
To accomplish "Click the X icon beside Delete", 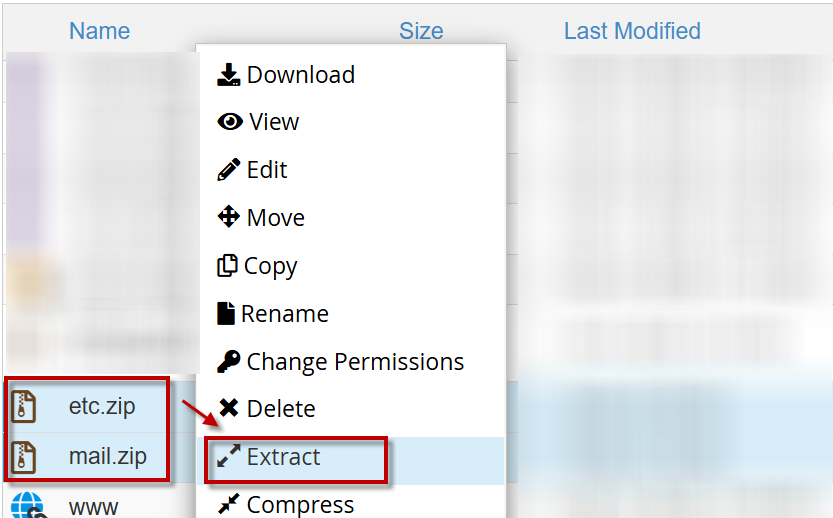I will coord(229,408).
